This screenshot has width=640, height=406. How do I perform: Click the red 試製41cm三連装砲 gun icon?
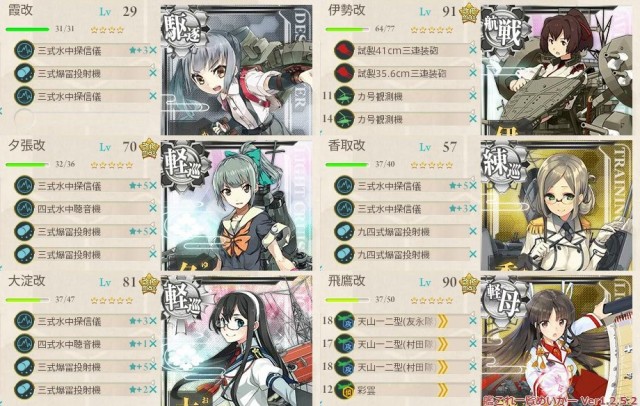(344, 51)
